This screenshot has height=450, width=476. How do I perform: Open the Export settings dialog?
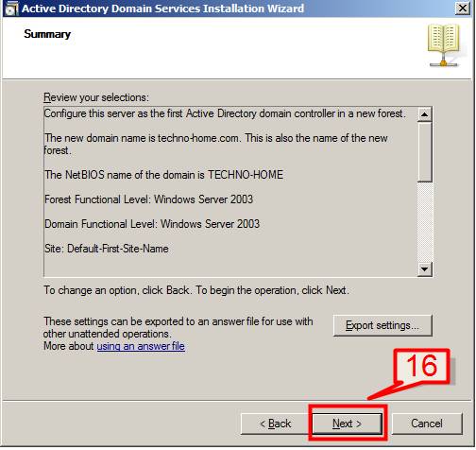382,325
